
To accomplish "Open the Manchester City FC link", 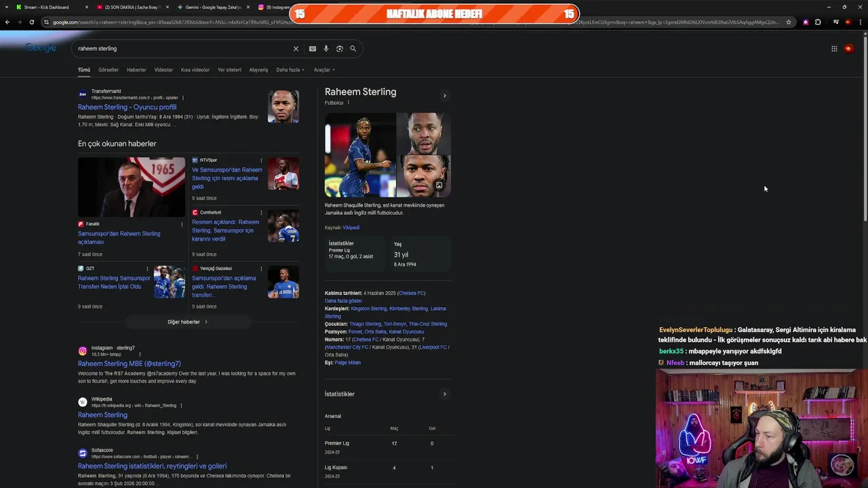I will pyautogui.click(x=348, y=347).
